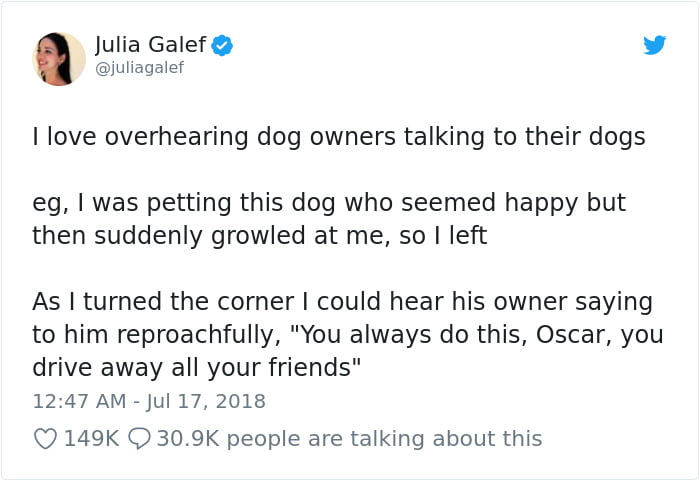The height and width of the screenshot is (481, 700).
Task: Click the 'I love overhearing dog owners' line
Action: [x=339, y=137]
